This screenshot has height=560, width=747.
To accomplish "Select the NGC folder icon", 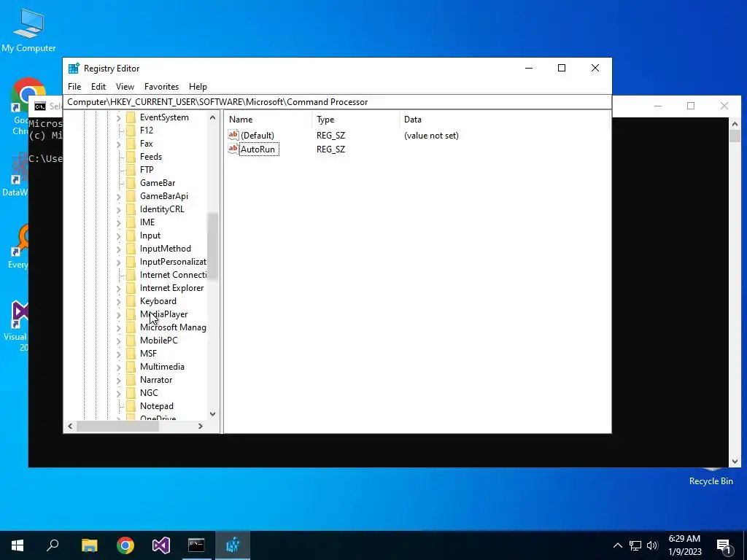I will pyautogui.click(x=131, y=393).
